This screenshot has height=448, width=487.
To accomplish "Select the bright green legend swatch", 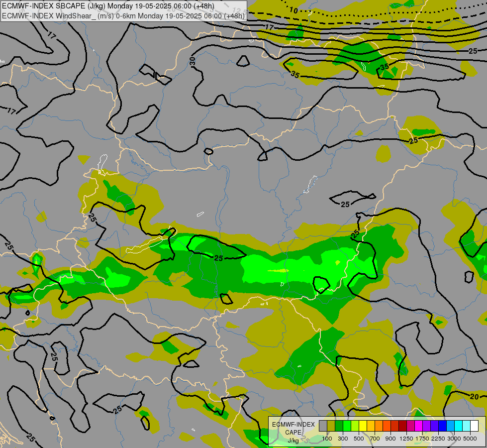I will 347,426.
